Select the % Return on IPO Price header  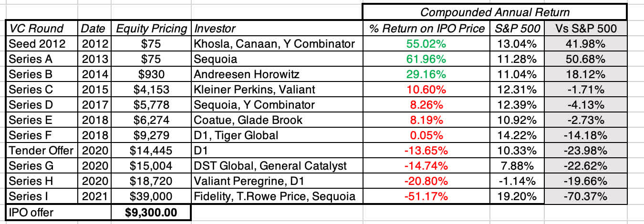click(x=427, y=29)
